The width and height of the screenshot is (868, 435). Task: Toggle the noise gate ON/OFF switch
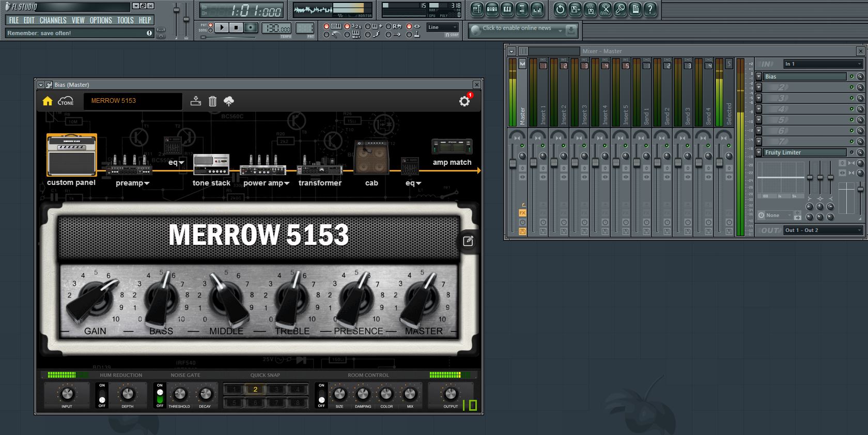pyautogui.click(x=160, y=395)
